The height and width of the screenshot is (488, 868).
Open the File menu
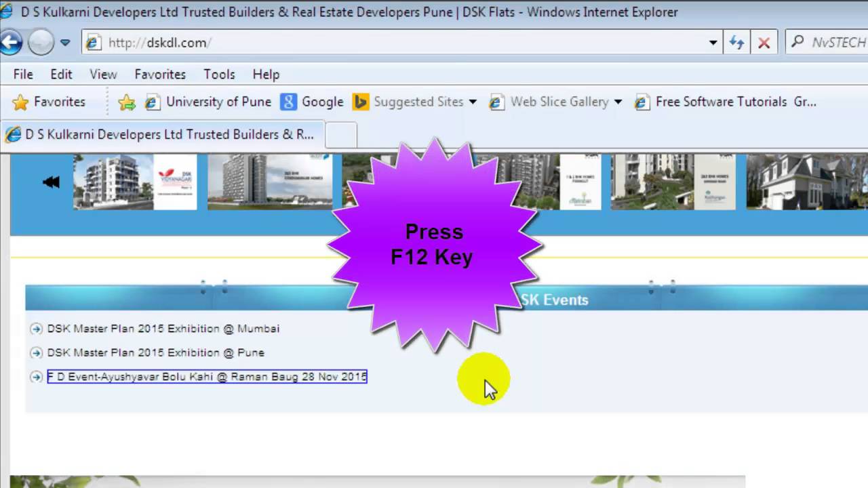23,75
